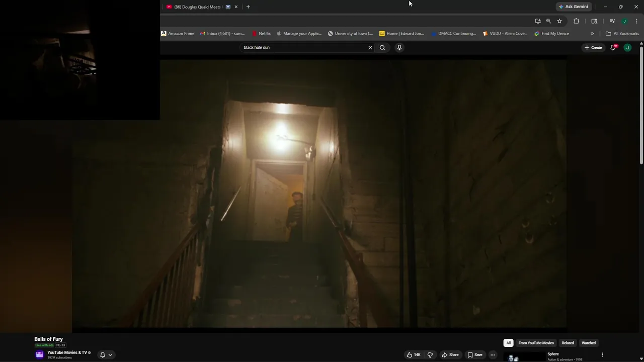This screenshot has height=362, width=644.
Task: Select the Watched filter chip
Action: [589, 343]
